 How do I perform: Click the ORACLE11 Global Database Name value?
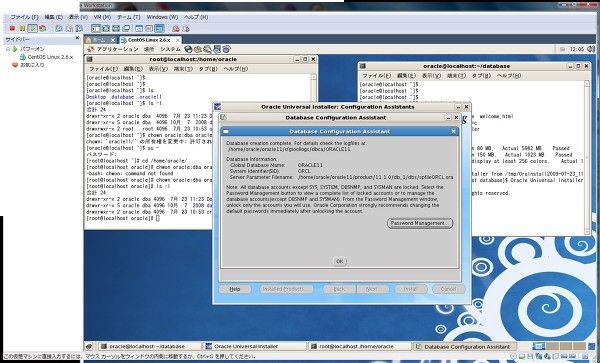(310, 165)
